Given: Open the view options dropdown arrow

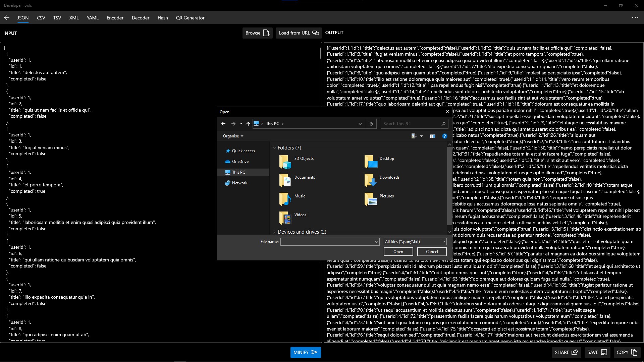Looking at the screenshot, I should pyautogui.click(x=422, y=136).
